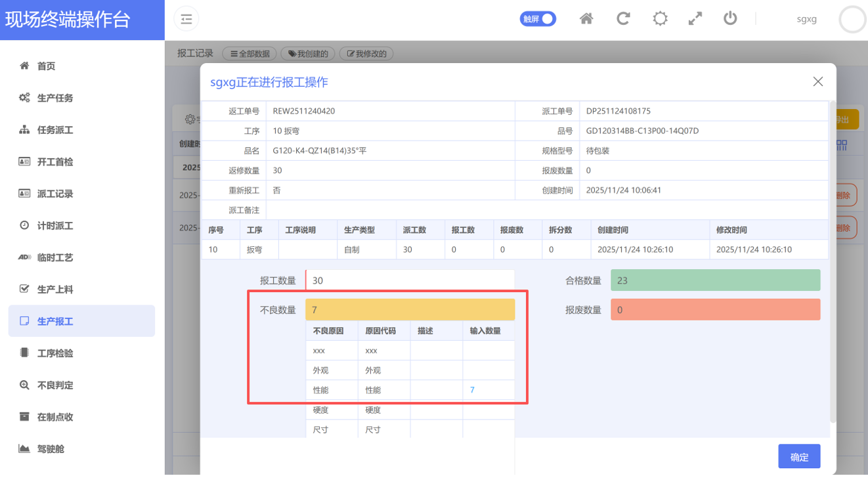Click the green 合格数量 field

(715, 280)
